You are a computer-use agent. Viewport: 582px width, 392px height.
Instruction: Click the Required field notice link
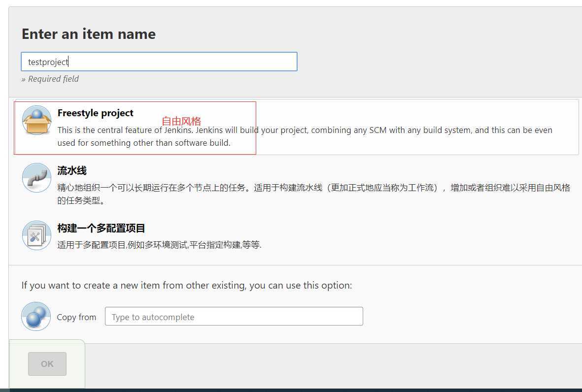click(50, 78)
